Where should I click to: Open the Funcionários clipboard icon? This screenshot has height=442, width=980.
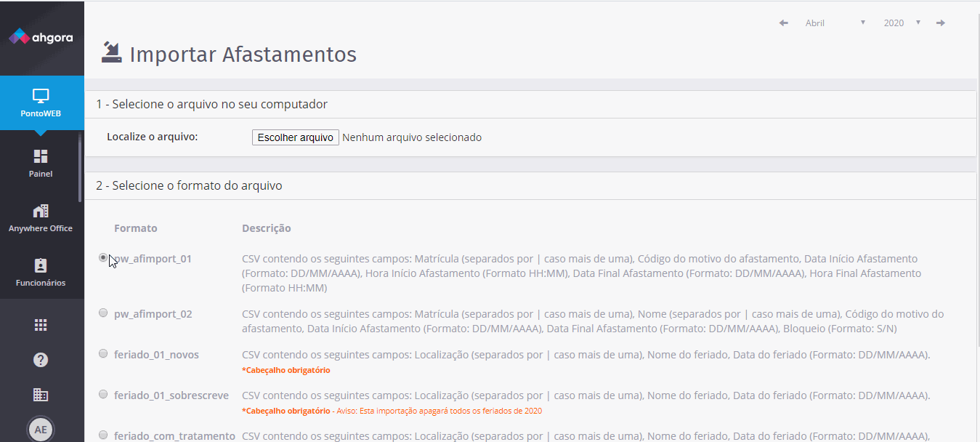point(41,265)
